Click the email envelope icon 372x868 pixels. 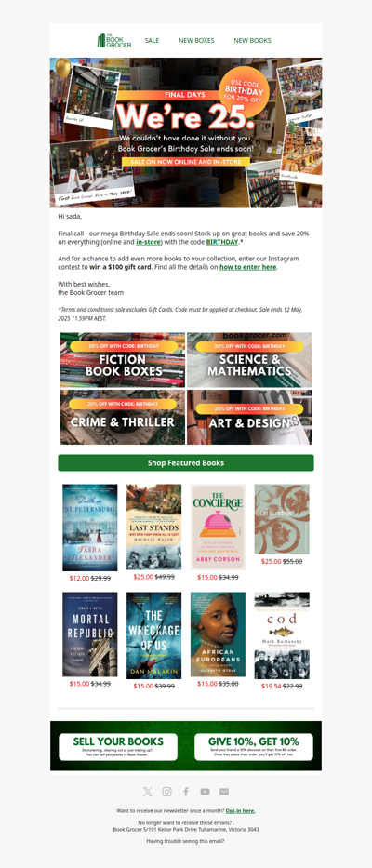223,792
